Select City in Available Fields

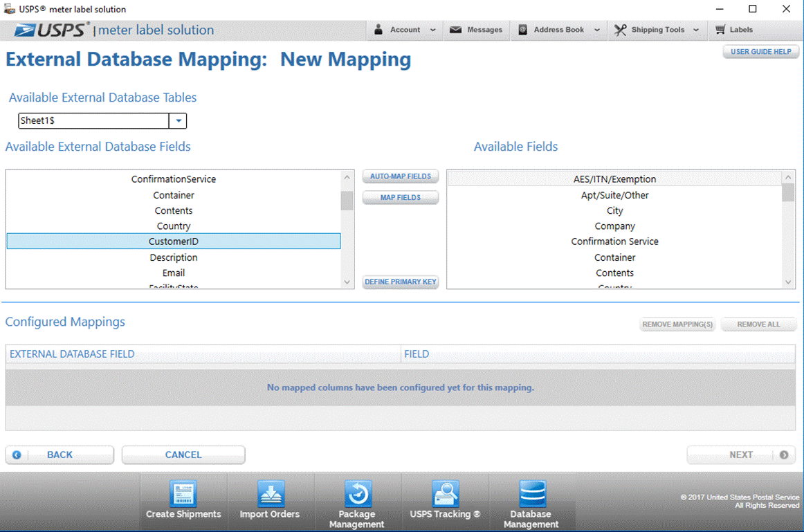[x=614, y=210]
